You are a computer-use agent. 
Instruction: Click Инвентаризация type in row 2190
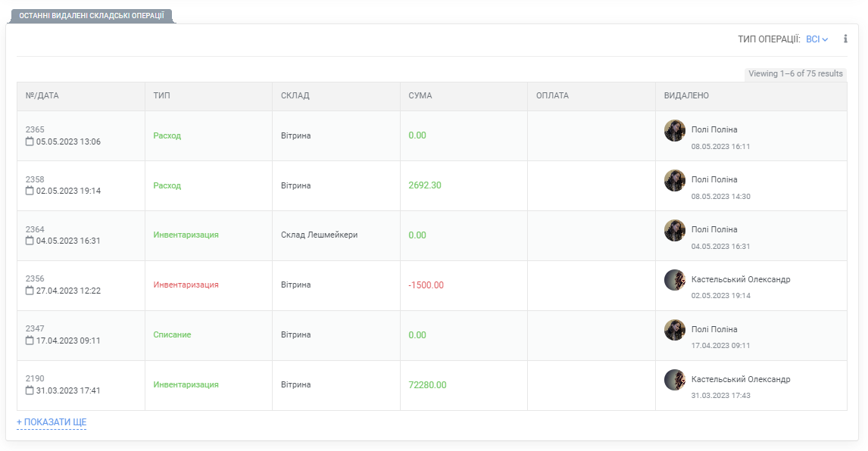[186, 384]
